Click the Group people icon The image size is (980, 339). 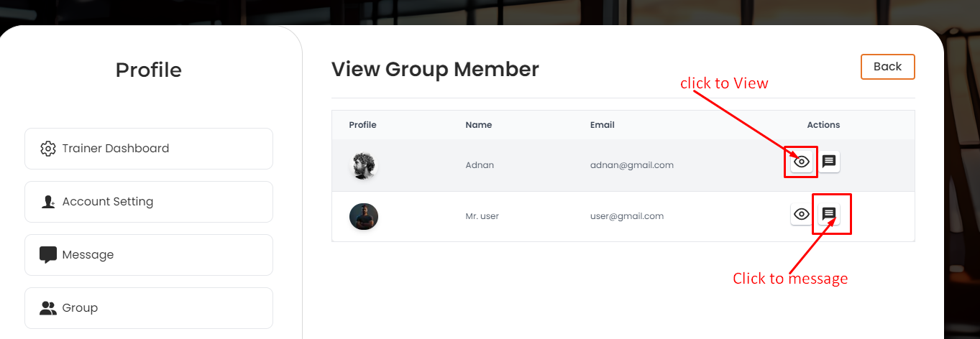[48, 308]
